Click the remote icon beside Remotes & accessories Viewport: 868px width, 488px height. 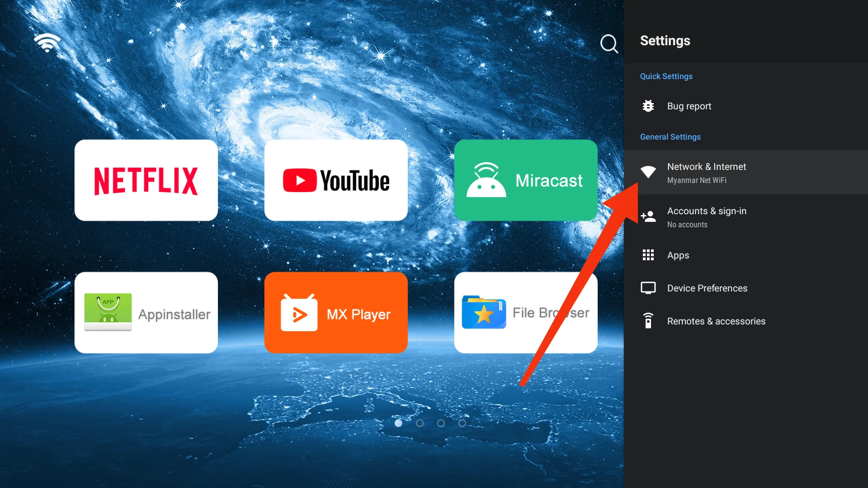pyautogui.click(x=647, y=321)
